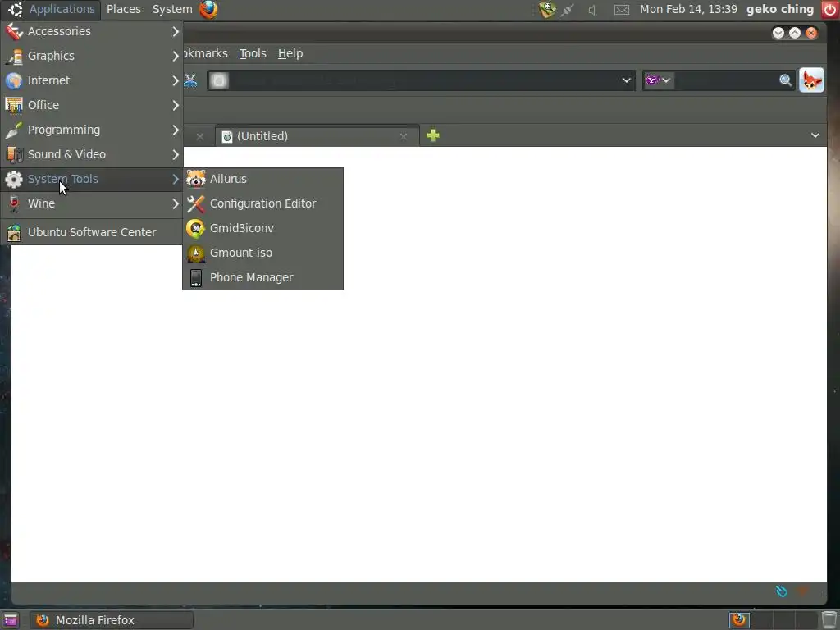This screenshot has width=840, height=630.
Task: Open Firefox Tools menu
Action: [x=253, y=53]
